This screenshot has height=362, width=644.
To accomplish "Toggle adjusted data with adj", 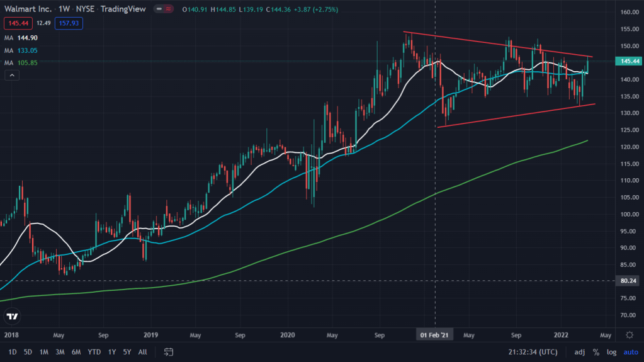I will coord(579,351).
